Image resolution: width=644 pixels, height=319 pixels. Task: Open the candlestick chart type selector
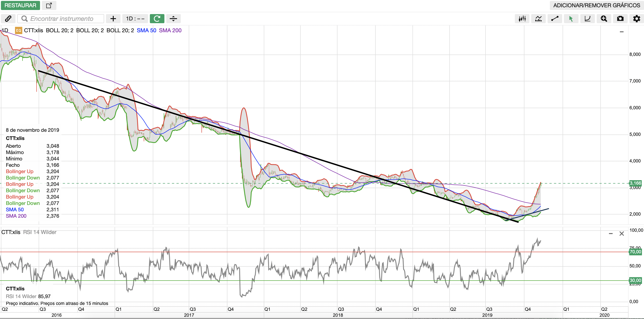(x=522, y=19)
